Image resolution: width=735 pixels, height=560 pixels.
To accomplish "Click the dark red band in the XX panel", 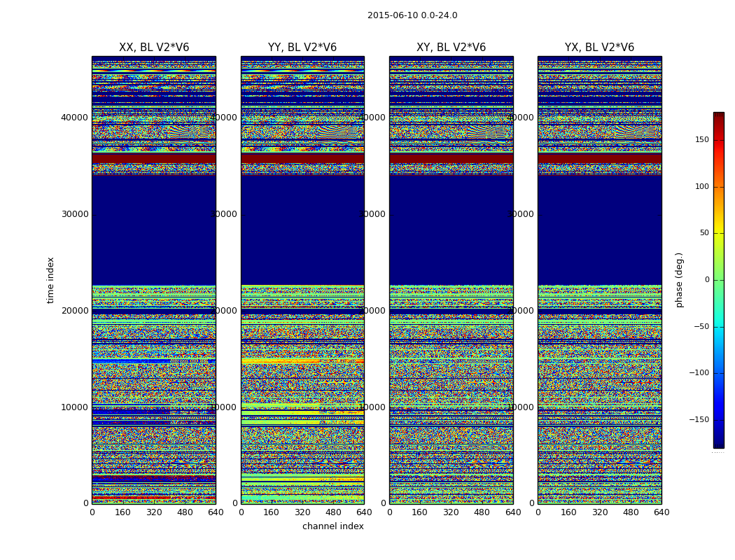I will (154, 159).
